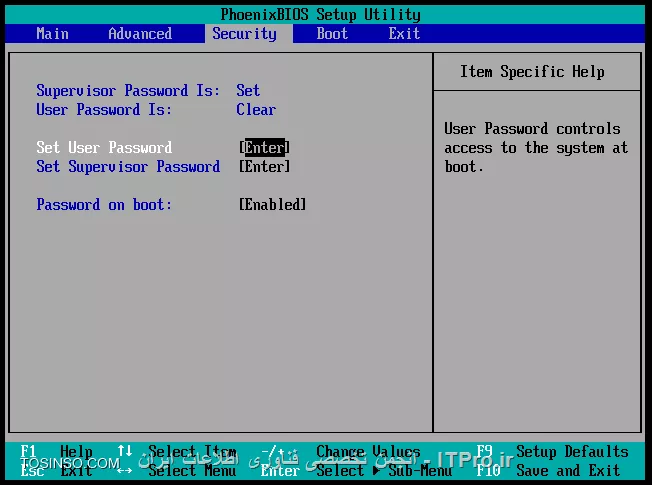
Task: Select the Security tab
Action: (244, 34)
